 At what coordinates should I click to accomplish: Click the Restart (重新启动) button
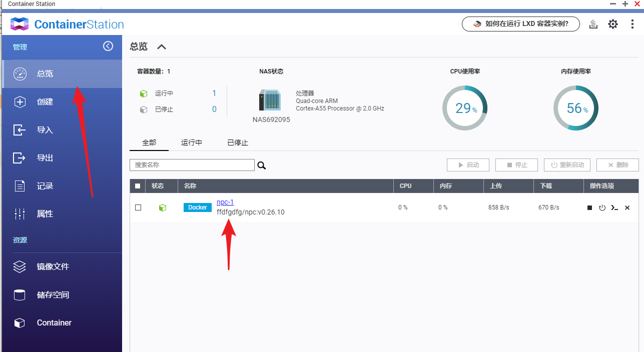(x=567, y=165)
